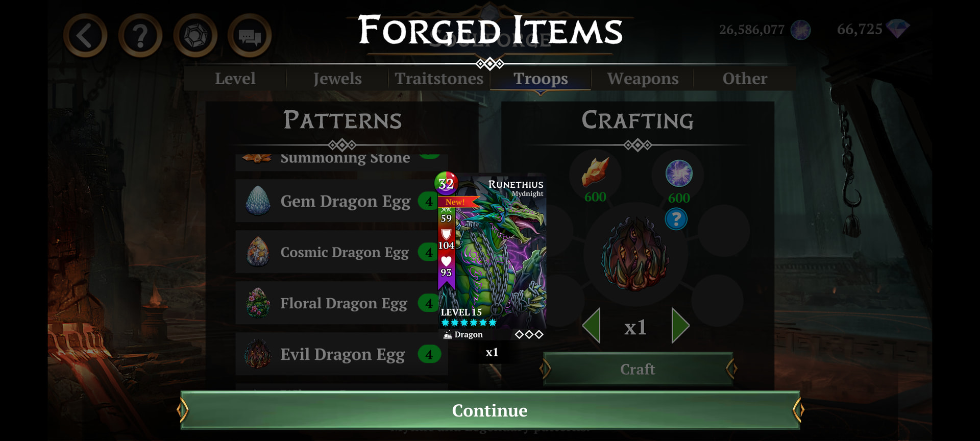Image resolution: width=980 pixels, height=441 pixels.
Task: Tap the purple gem currency icon
Action: [x=897, y=29]
